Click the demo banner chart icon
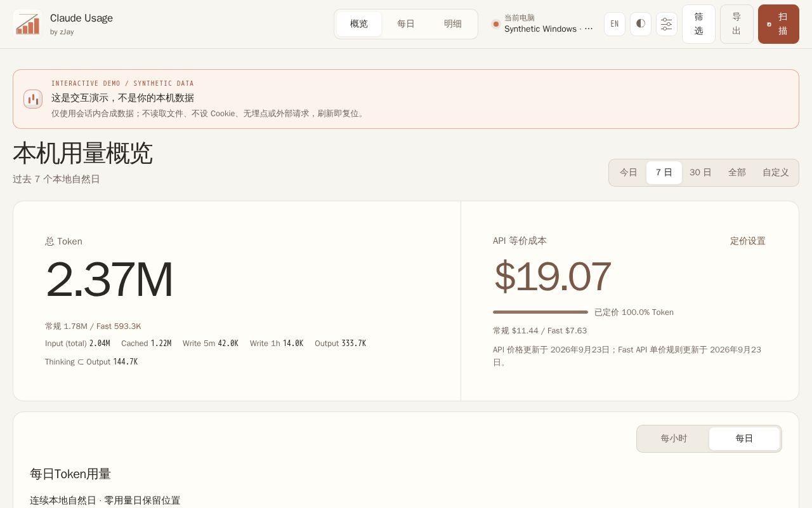This screenshot has height=508, width=812. [x=33, y=99]
